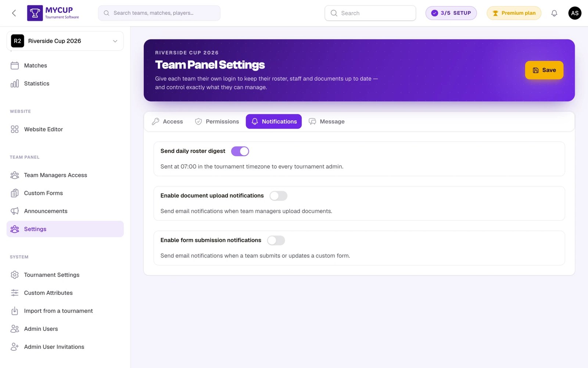Enable form submission notifications toggle

[276, 240]
